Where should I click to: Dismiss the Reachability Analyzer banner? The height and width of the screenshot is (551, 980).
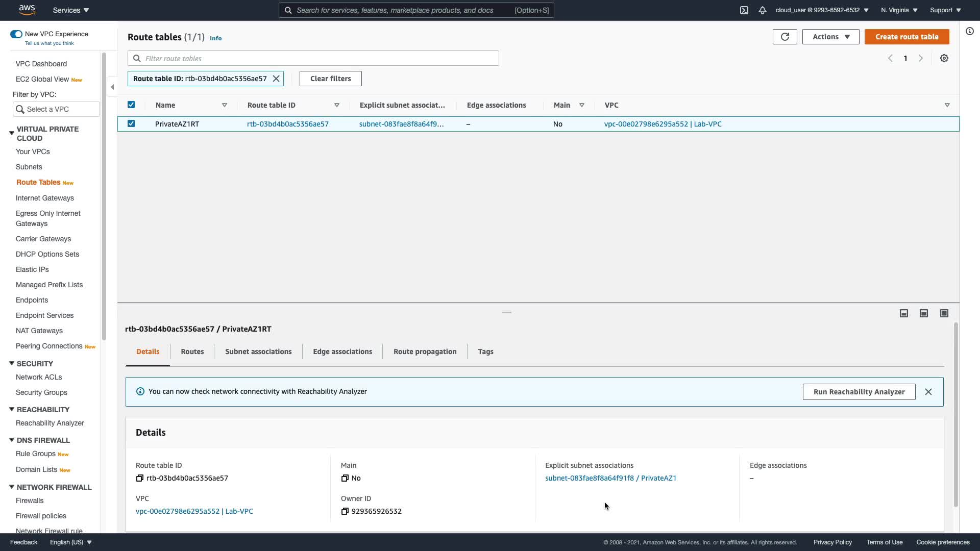928,392
